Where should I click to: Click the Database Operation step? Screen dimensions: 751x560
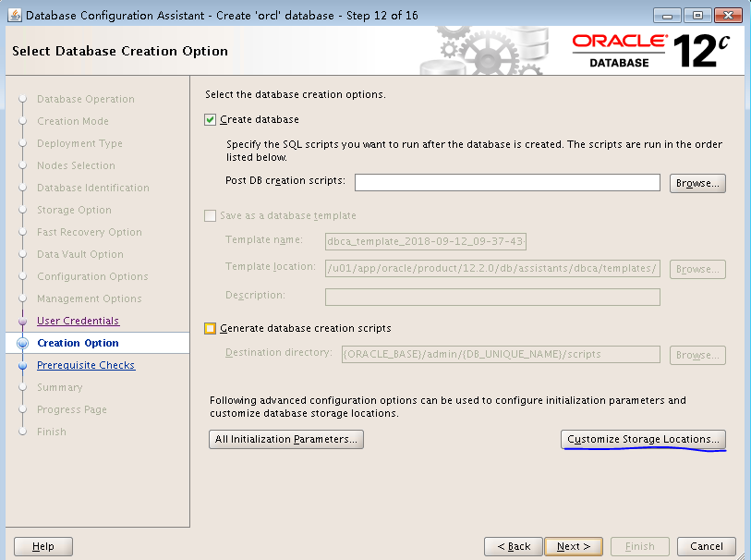[86, 99]
